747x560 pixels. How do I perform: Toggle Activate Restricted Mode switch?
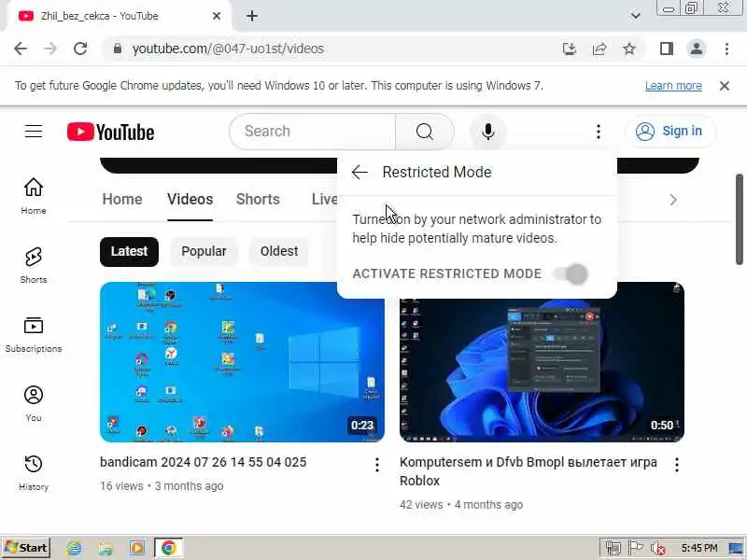(x=571, y=273)
